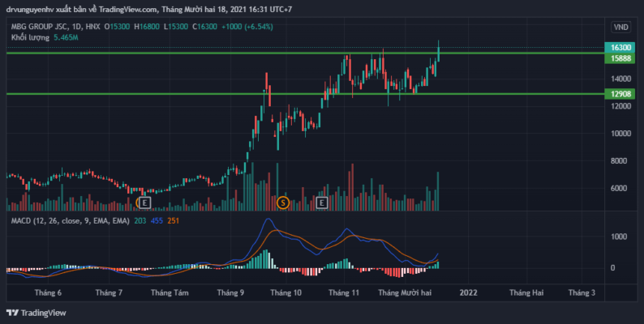The height and width of the screenshot is (324, 644).
Task: Click the tallest volume bar in early November
Action: tap(352, 187)
